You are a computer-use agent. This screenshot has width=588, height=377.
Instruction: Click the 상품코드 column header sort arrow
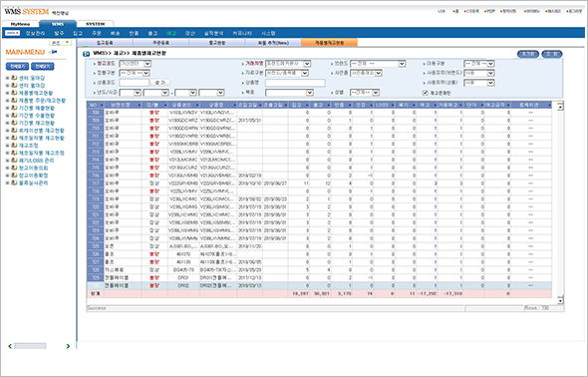point(197,105)
